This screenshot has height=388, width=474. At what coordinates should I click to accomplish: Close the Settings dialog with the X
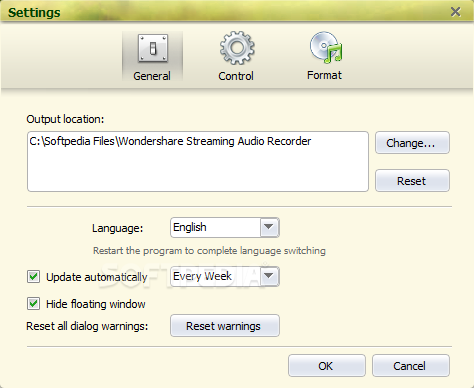coord(455,12)
